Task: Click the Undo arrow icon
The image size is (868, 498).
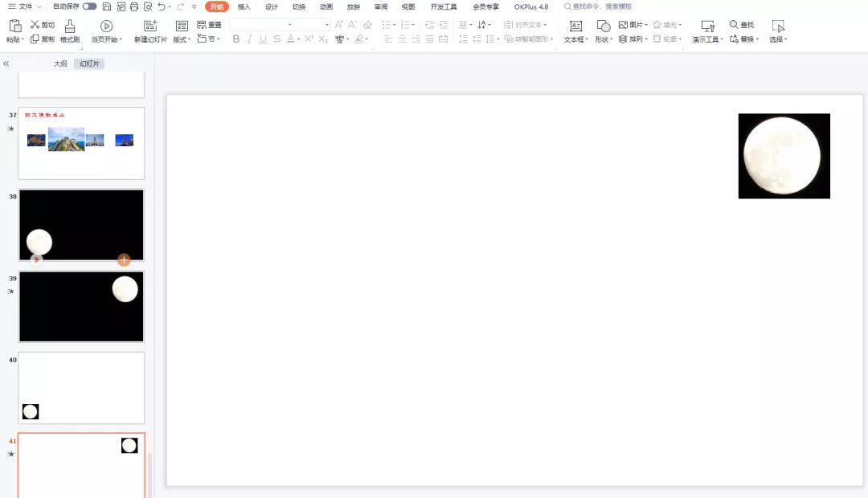Action: (161, 6)
